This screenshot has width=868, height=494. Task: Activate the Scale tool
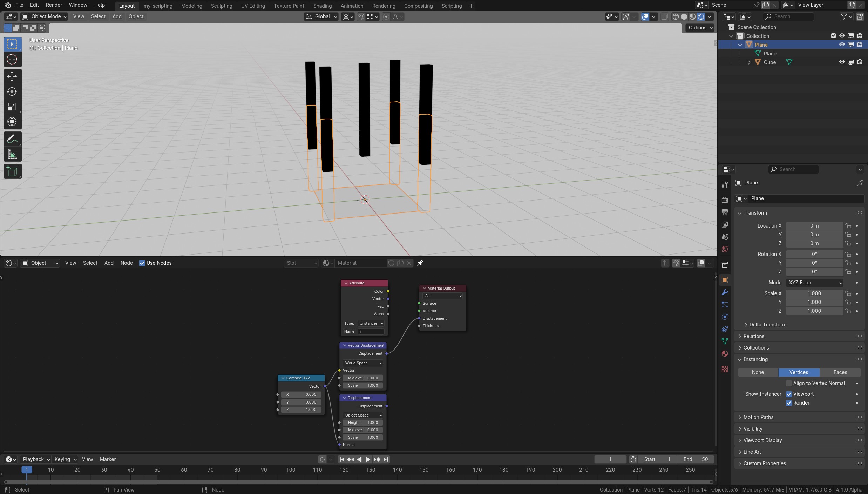point(12,107)
